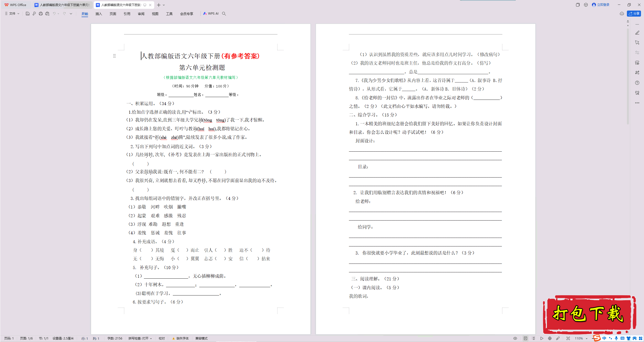The width and height of the screenshot is (644, 342).
Task: Open the 会员专享 ribbon tab
Action: (187, 14)
